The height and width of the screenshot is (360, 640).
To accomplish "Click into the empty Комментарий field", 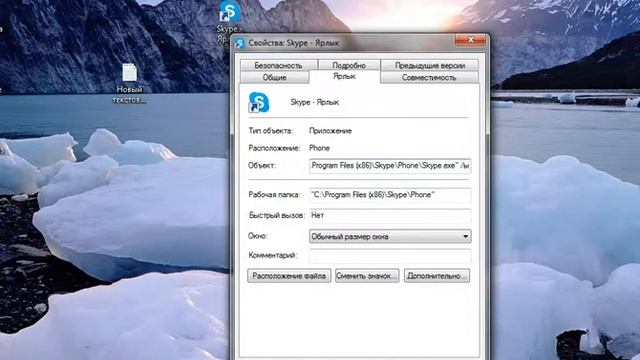I will tap(390, 256).
